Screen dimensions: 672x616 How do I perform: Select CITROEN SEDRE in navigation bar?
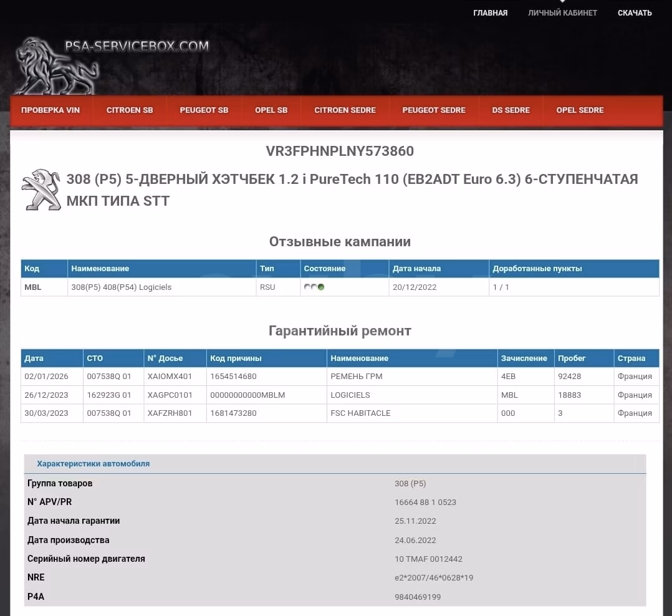click(x=345, y=110)
